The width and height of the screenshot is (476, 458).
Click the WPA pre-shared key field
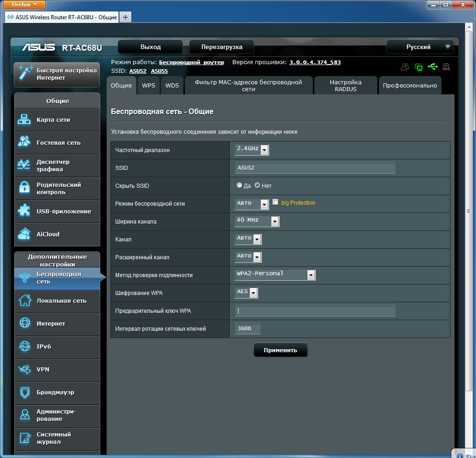point(315,311)
